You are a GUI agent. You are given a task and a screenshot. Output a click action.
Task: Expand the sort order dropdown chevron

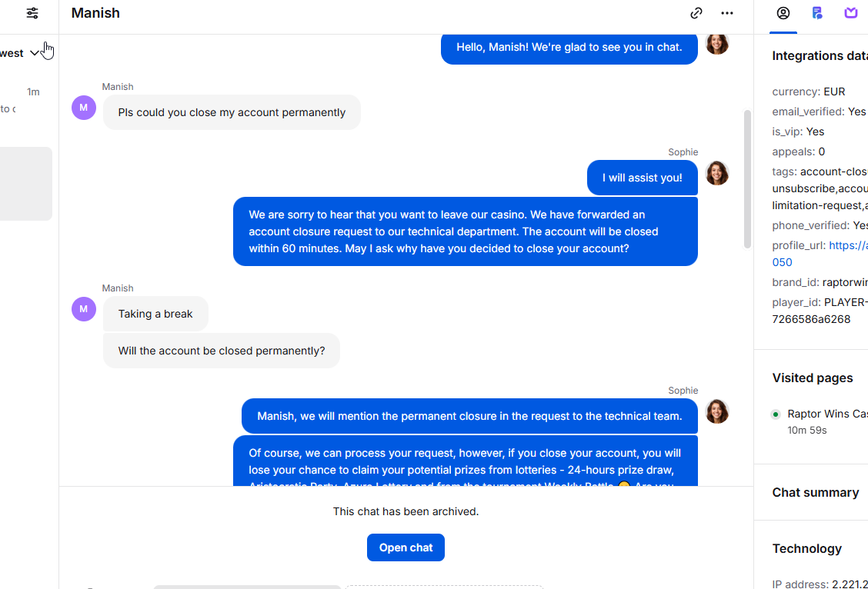tap(35, 53)
